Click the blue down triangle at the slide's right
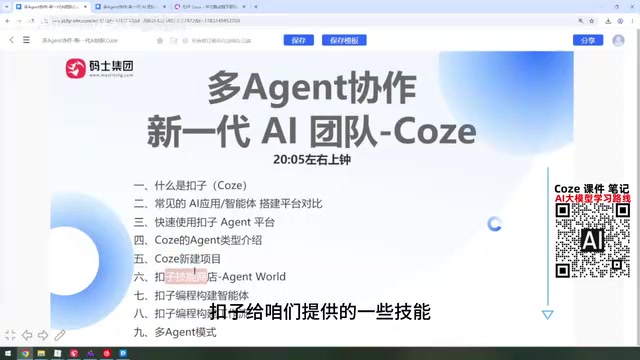640x360 pixels. pos(548,314)
